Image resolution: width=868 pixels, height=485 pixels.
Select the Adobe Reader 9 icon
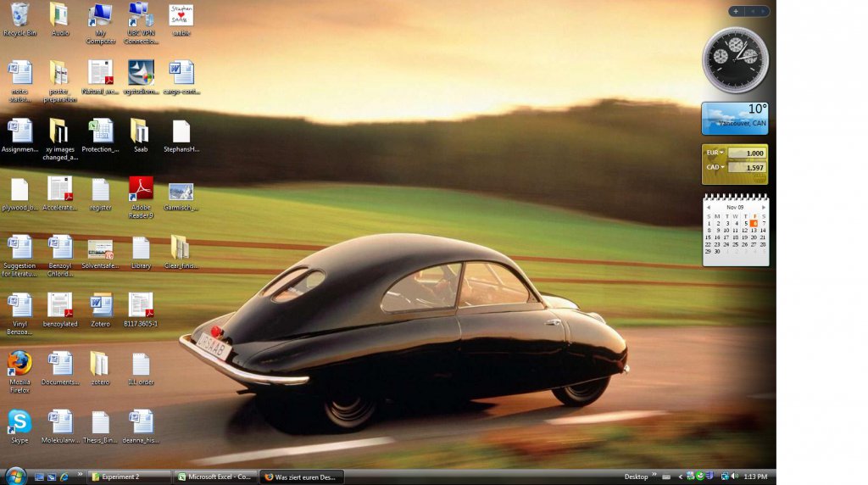pos(141,197)
